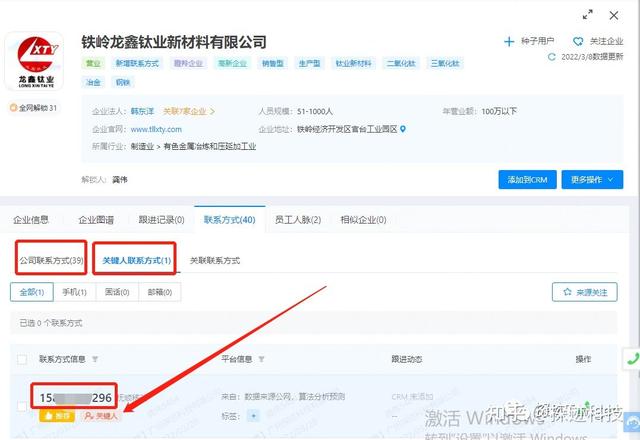Click the 来源关注 star button
This screenshot has height=440, width=640.
click(584, 292)
